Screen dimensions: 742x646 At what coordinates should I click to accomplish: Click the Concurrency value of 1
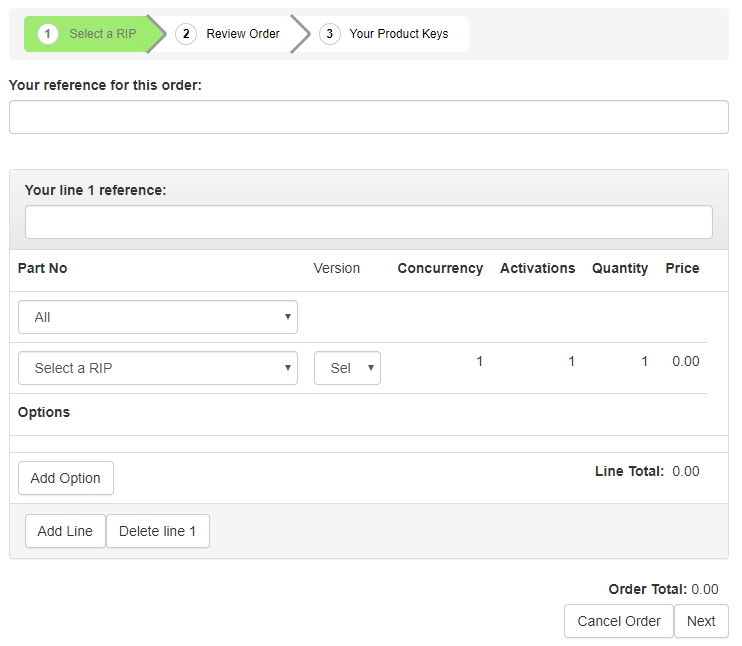(479, 361)
